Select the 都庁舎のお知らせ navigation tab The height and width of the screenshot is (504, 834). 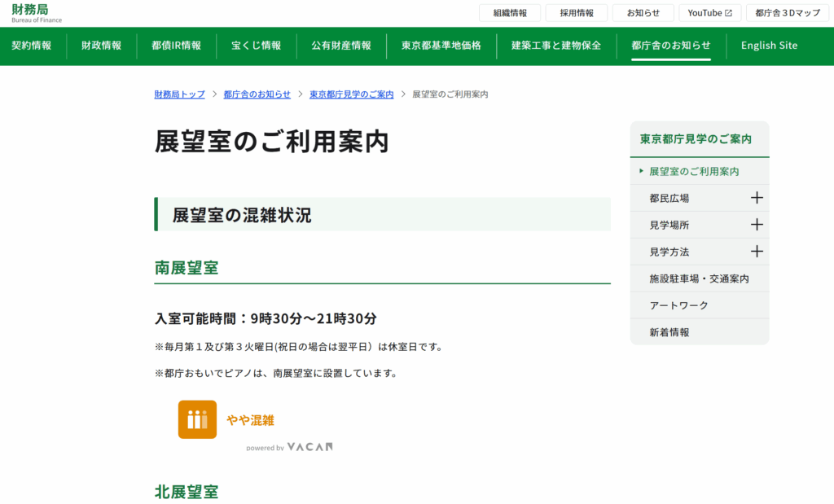pos(670,46)
